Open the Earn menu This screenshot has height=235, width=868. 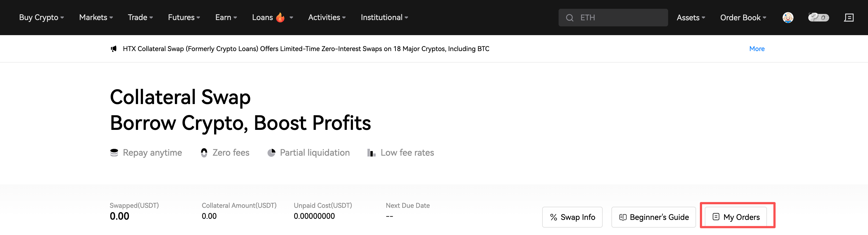(x=226, y=18)
